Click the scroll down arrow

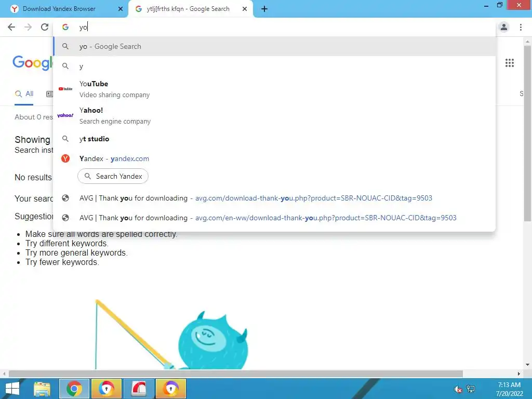click(527, 365)
